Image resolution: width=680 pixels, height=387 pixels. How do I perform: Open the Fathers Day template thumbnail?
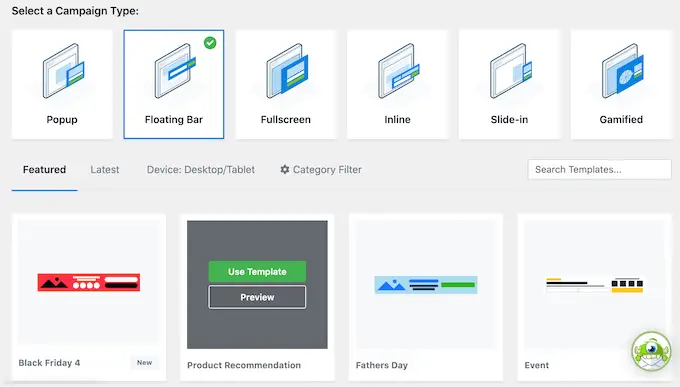tap(426, 285)
